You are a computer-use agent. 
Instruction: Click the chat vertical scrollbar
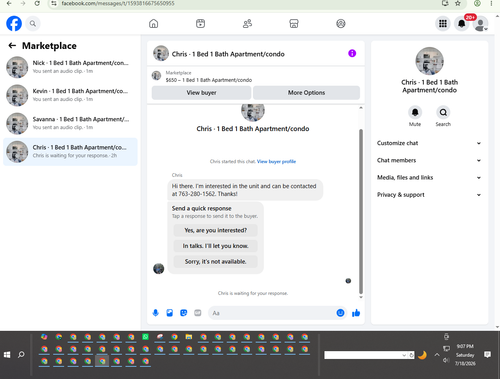point(361,211)
